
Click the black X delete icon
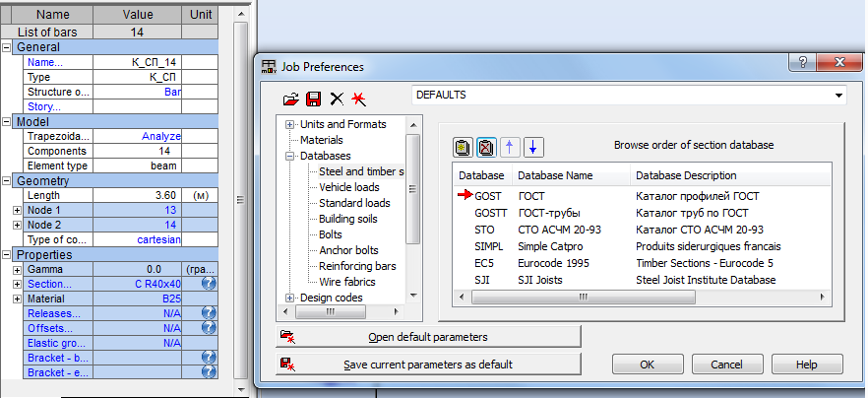pos(337,99)
